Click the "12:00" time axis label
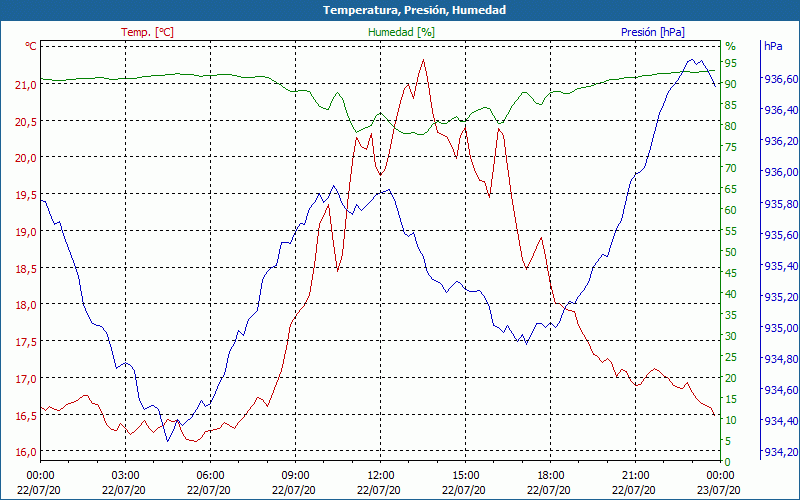 click(x=381, y=476)
